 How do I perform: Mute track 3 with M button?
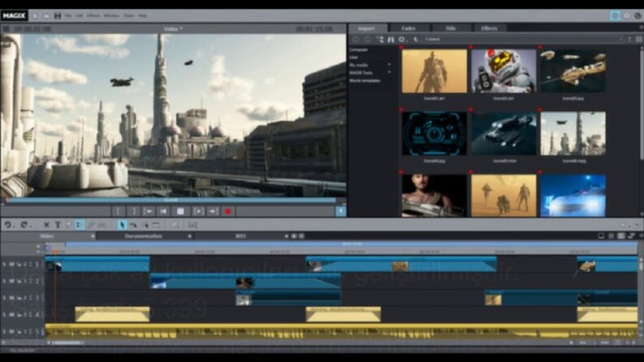coord(11,298)
